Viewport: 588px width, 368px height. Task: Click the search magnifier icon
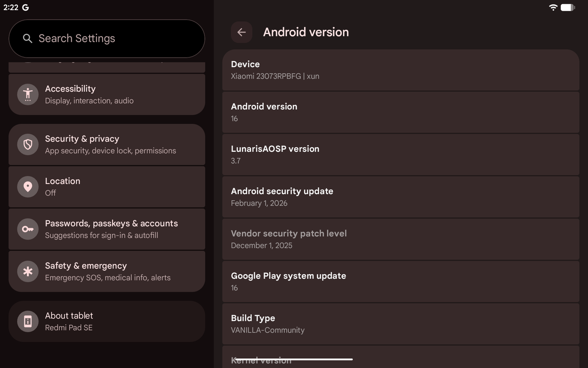point(28,39)
